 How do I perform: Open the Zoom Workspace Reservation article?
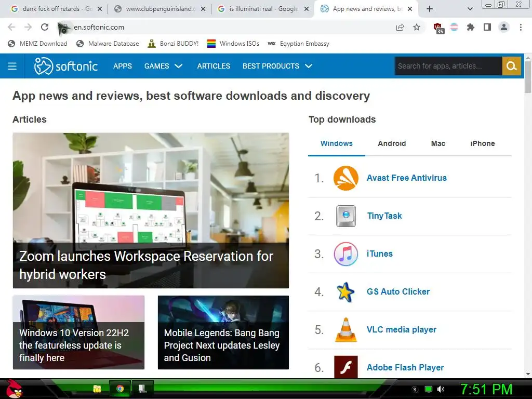[x=151, y=210]
